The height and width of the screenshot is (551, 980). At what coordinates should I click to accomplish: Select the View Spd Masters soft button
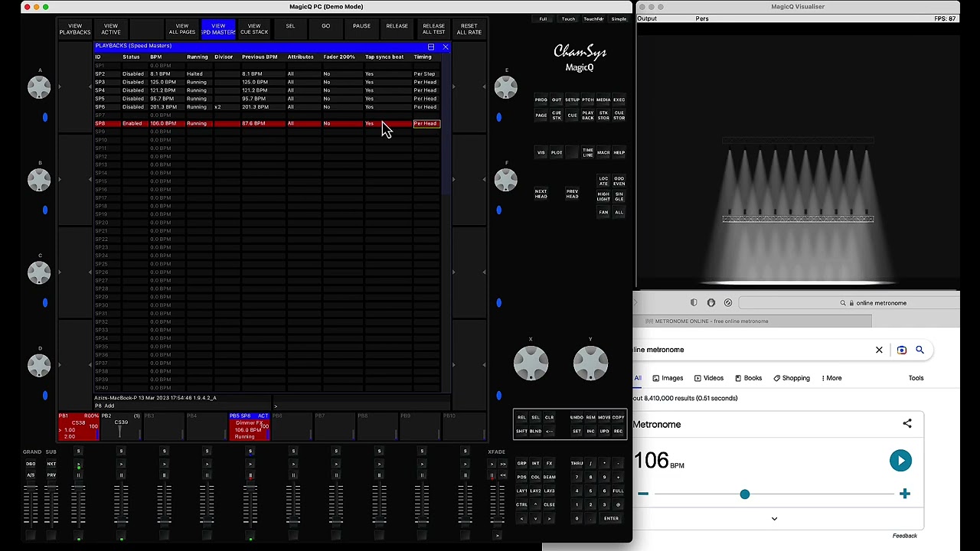218,29
